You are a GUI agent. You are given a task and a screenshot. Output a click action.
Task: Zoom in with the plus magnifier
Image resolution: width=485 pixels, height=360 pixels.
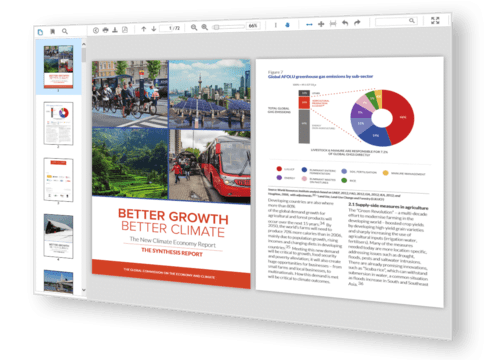[x=205, y=27]
